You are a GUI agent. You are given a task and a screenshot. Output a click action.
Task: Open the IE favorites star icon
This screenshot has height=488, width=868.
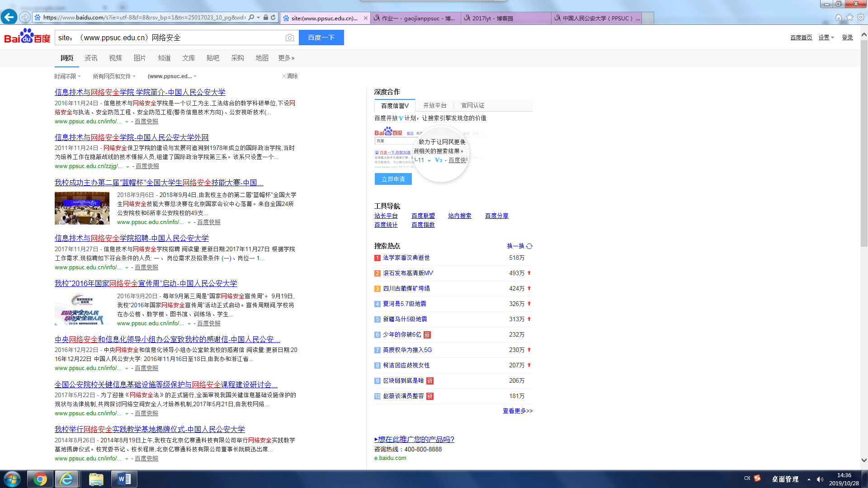pyautogui.click(x=849, y=17)
